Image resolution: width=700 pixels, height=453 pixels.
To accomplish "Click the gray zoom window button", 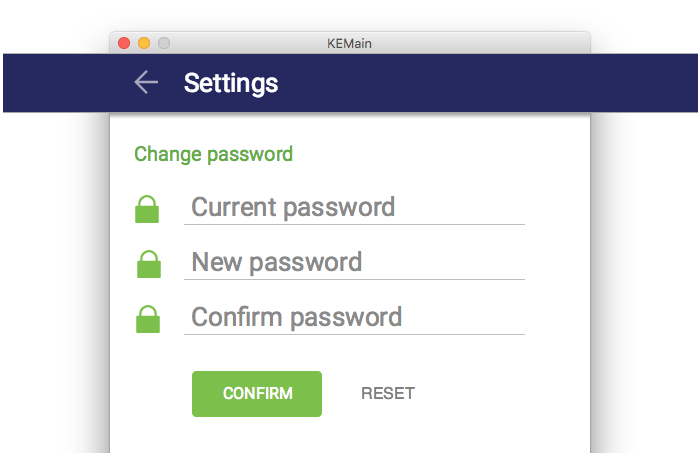I will click(x=164, y=43).
